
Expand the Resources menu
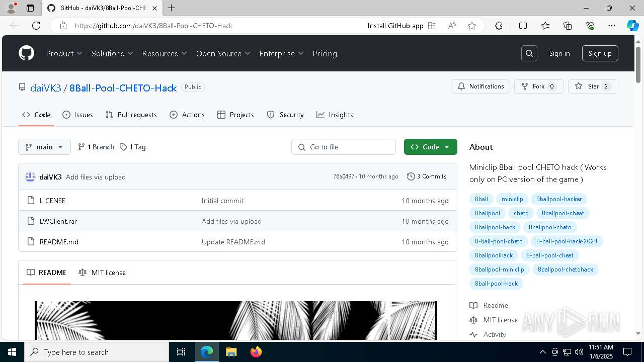point(165,53)
